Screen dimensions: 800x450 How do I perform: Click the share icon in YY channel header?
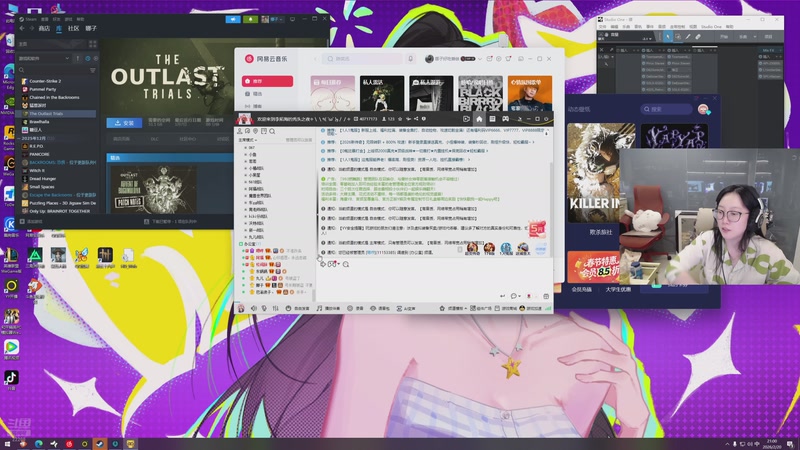pos(416,119)
